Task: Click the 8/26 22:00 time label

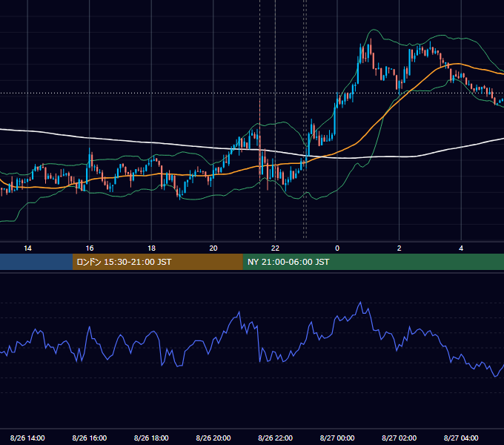Action: [x=276, y=438]
